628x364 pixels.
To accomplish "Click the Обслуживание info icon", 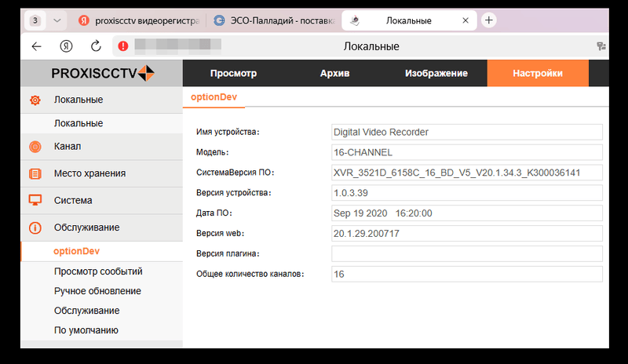I will [x=35, y=227].
